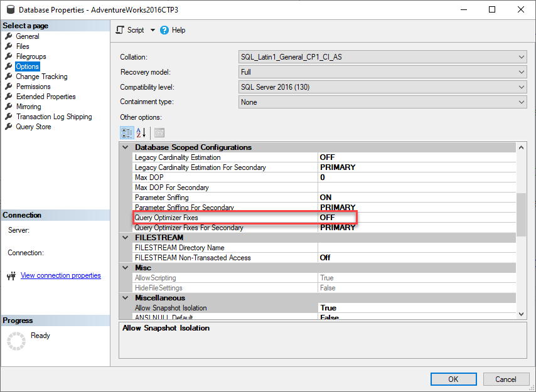The image size is (536, 392).
Task: Click property grid scroll up arrow
Action: click(x=521, y=147)
